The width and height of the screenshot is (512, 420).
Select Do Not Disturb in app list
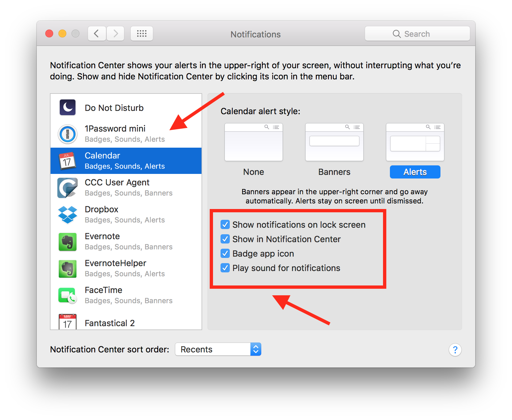coord(114,108)
